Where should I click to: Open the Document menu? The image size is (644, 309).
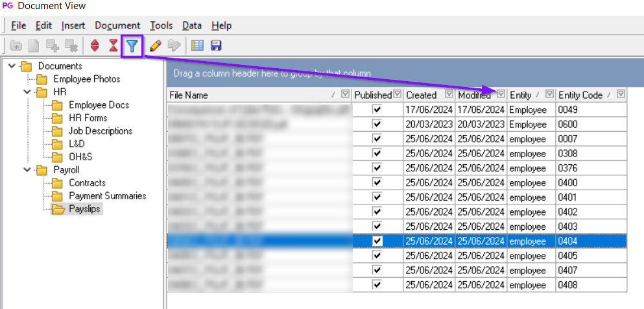point(117,25)
